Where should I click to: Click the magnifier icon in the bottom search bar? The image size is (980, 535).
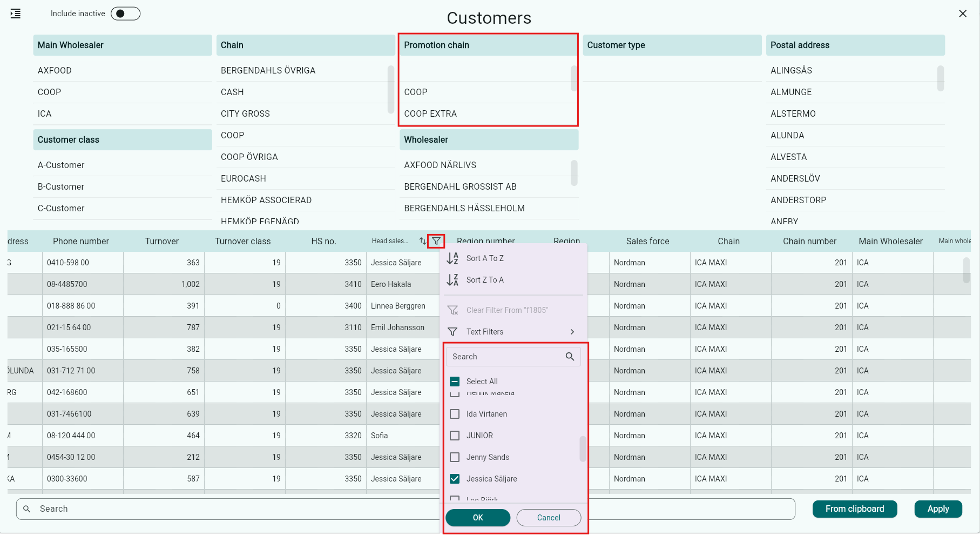26,509
